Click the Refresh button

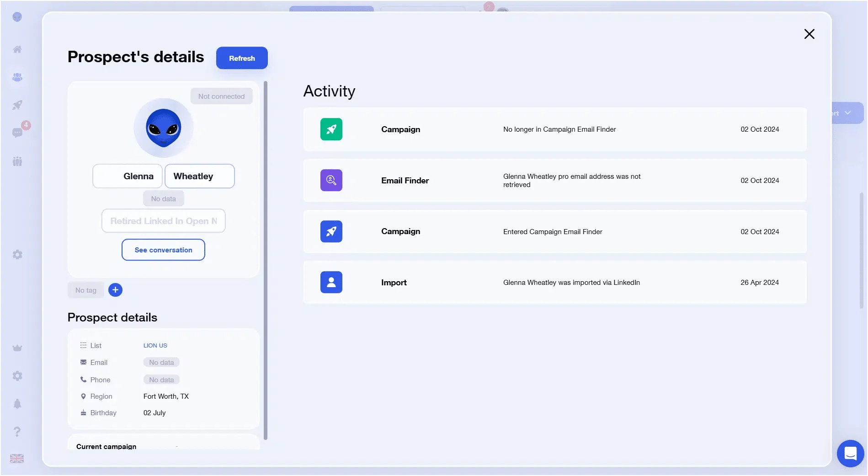242,58
